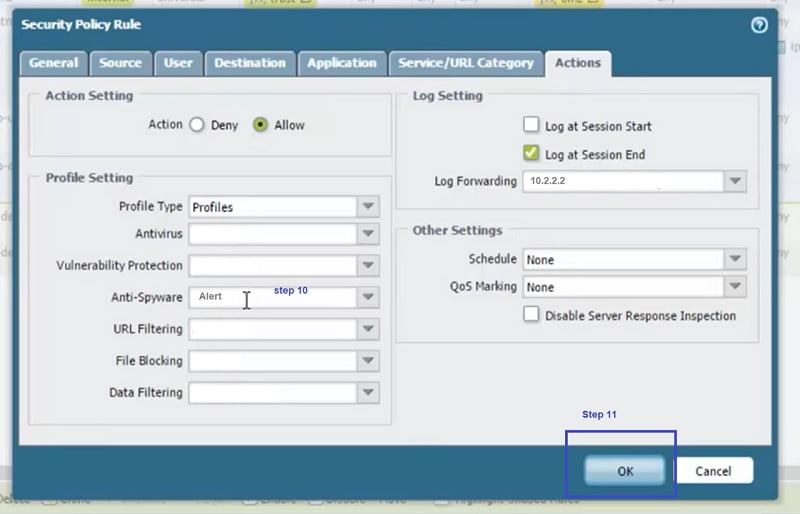Click the File Blocking input field
Viewport: 800px width, 514px height.
coord(273,361)
